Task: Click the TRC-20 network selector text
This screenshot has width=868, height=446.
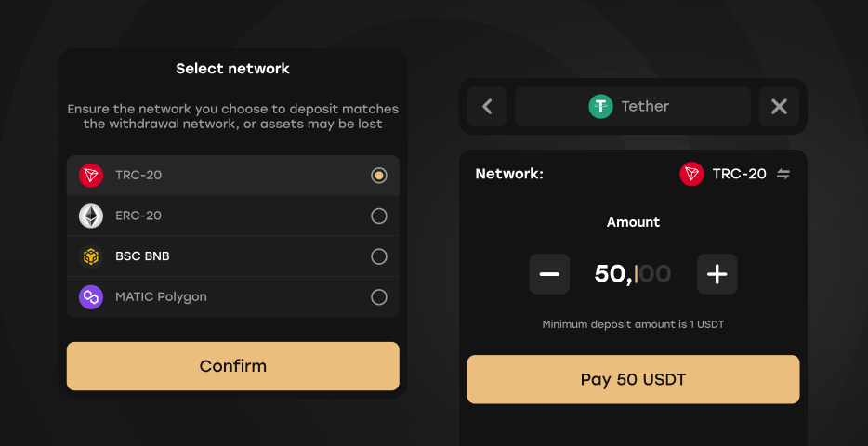Action: pyautogui.click(x=739, y=175)
